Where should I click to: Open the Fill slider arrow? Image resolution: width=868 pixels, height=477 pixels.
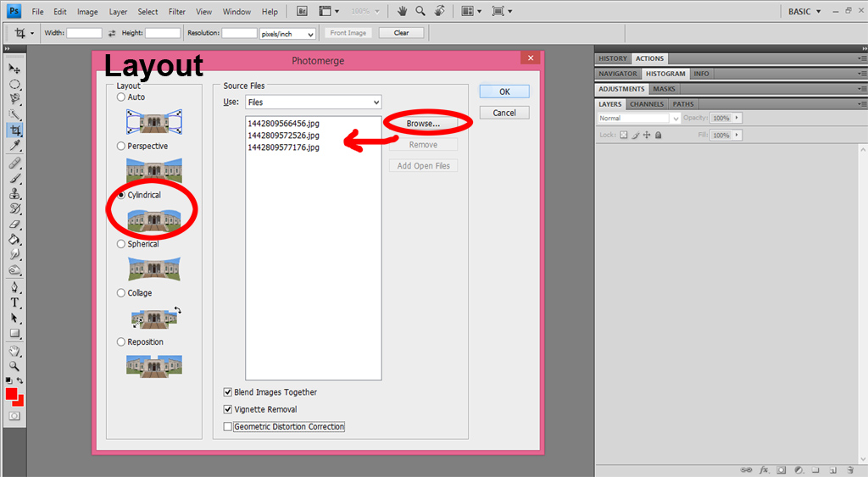pos(737,135)
